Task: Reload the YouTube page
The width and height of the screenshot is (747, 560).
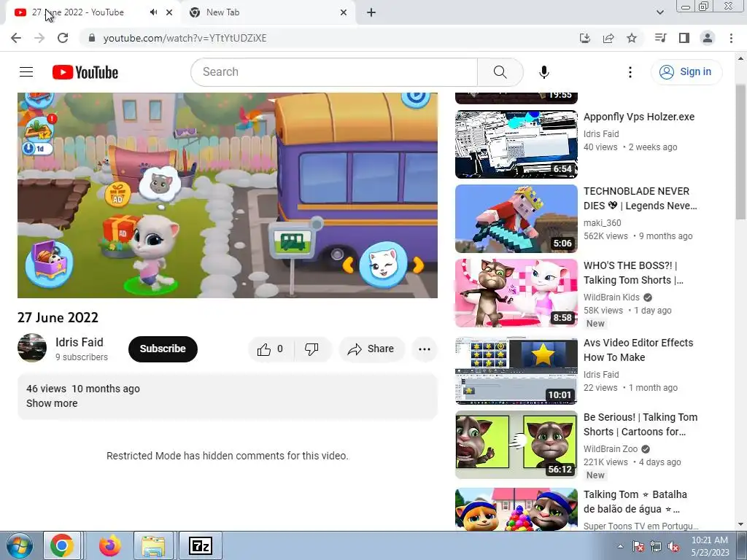Action: pos(63,38)
